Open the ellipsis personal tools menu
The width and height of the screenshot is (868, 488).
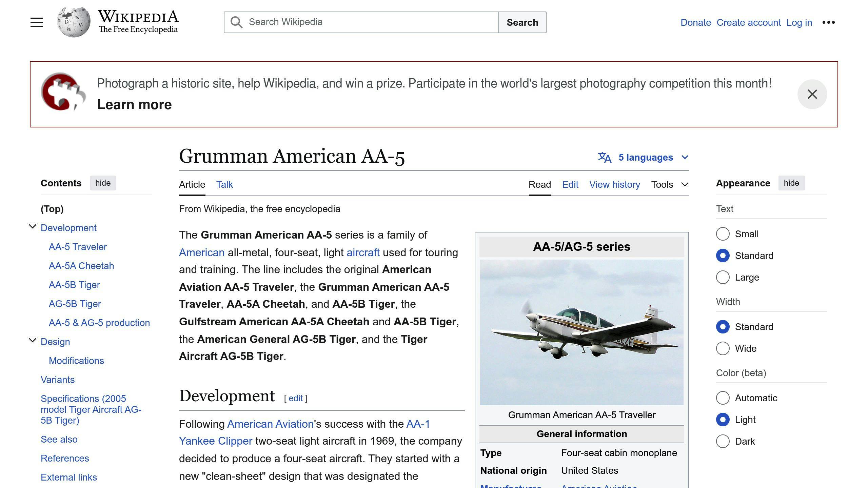(x=829, y=22)
